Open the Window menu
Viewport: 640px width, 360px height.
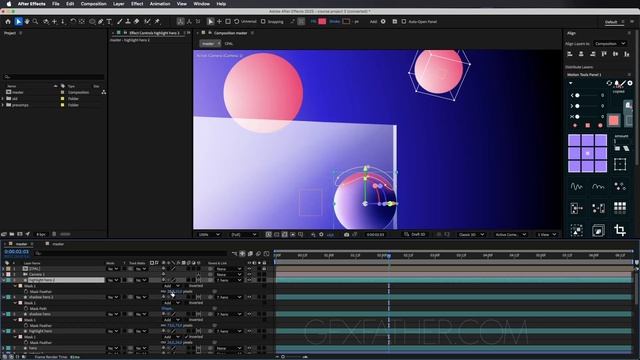click(x=201, y=4)
